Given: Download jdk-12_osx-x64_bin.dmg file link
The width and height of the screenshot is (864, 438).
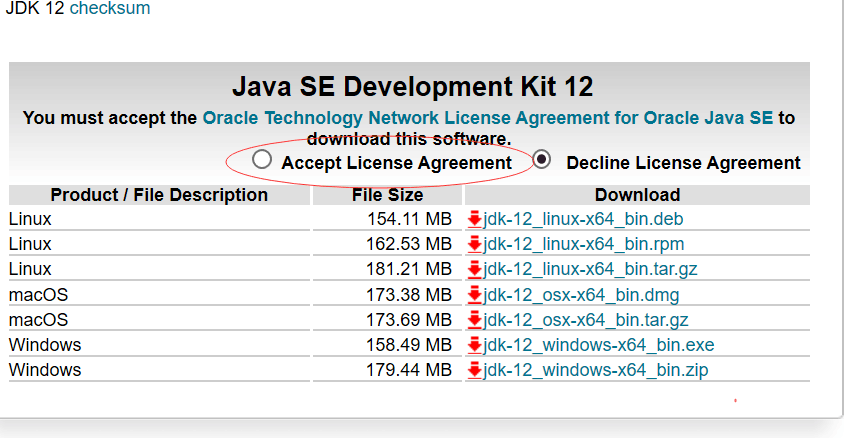Looking at the screenshot, I should tap(581, 295).
